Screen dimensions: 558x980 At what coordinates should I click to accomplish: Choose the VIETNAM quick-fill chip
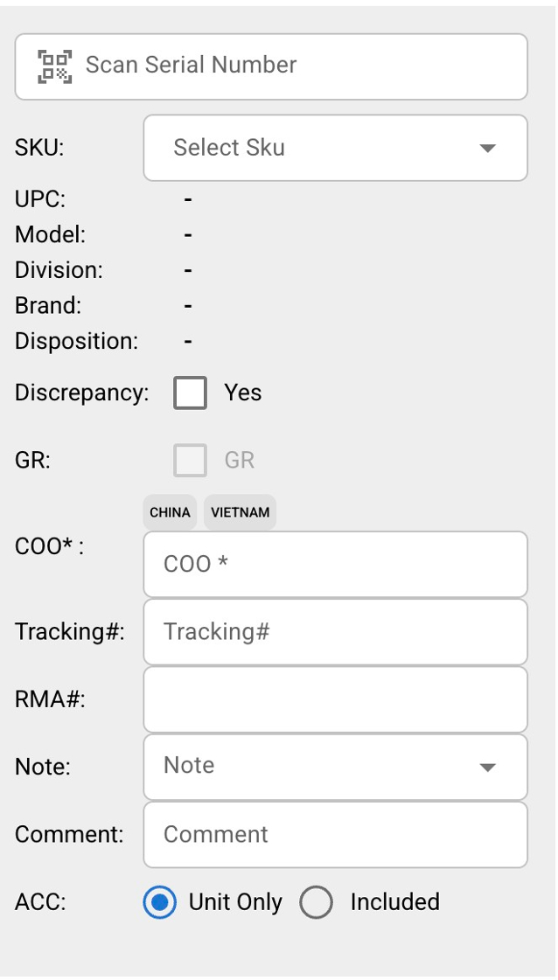[241, 512]
